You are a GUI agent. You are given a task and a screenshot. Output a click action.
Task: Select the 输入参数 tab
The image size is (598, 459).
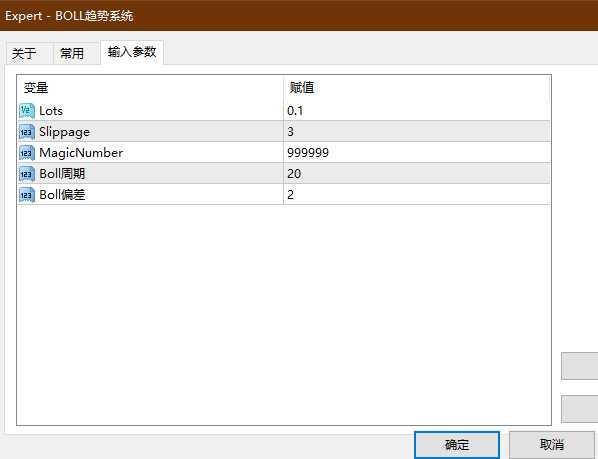pyautogui.click(x=132, y=52)
